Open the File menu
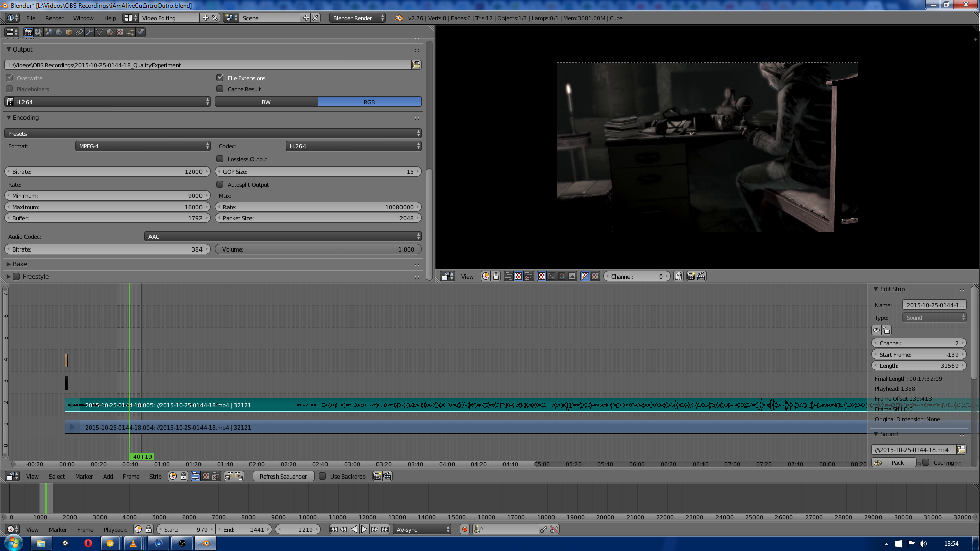Image resolution: width=980 pixels, height=551 pixels. tap(31, 18)
